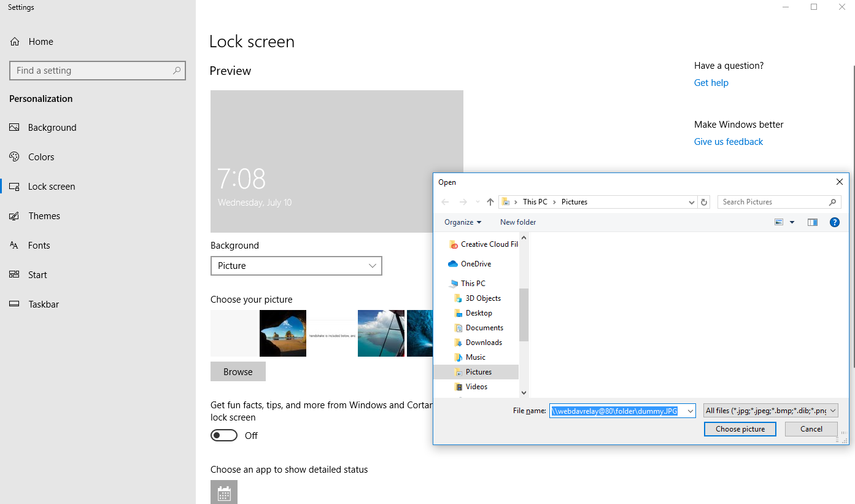Click the Choose picture button

[740, 429]
